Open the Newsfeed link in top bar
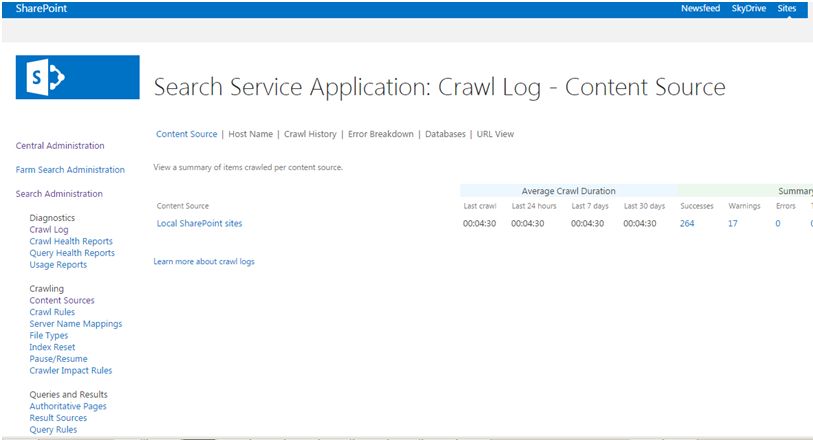The height and width of the screenshot is (440, 813). [700, 8]
